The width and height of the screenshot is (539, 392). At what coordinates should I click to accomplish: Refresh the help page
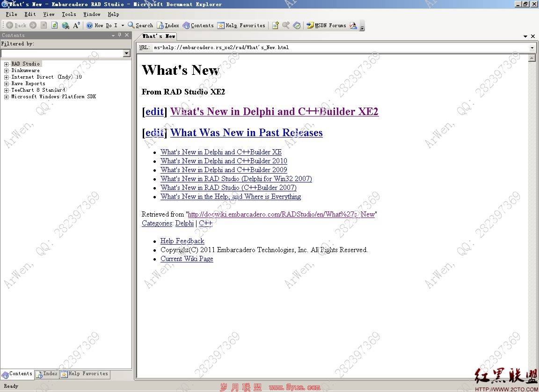(x=54, y=25)
